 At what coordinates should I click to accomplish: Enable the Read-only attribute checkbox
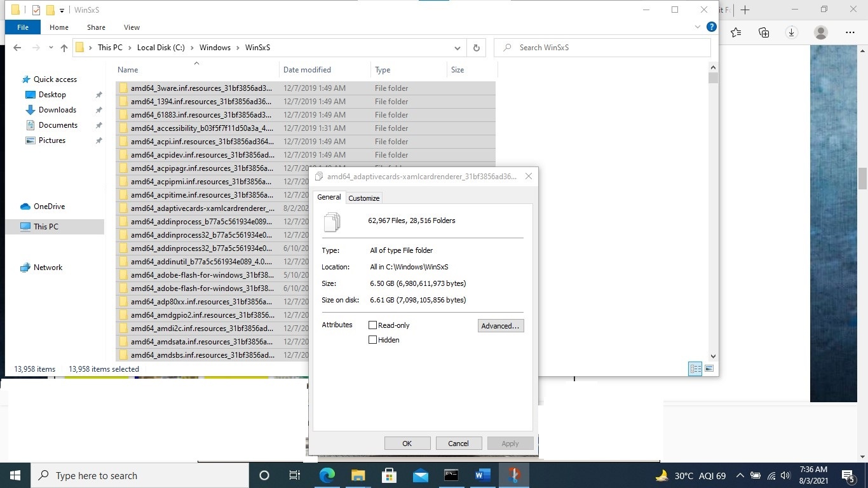click(x=372, y=325)
